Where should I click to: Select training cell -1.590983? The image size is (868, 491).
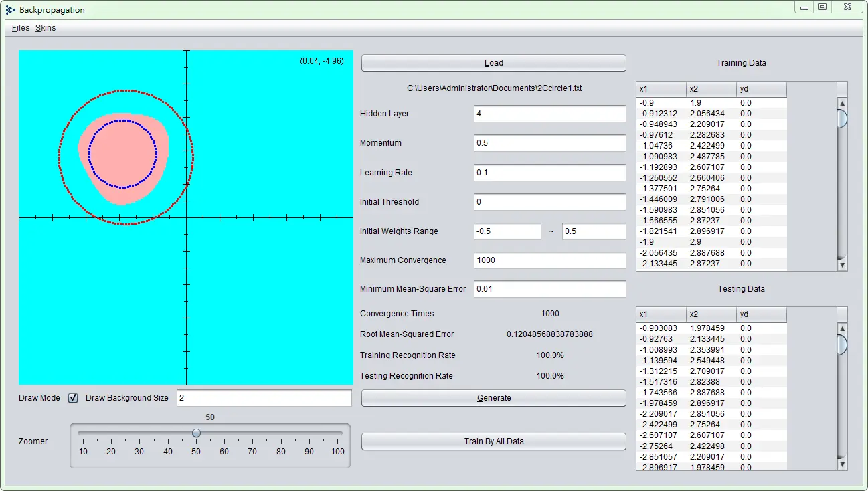click(661, 210)
